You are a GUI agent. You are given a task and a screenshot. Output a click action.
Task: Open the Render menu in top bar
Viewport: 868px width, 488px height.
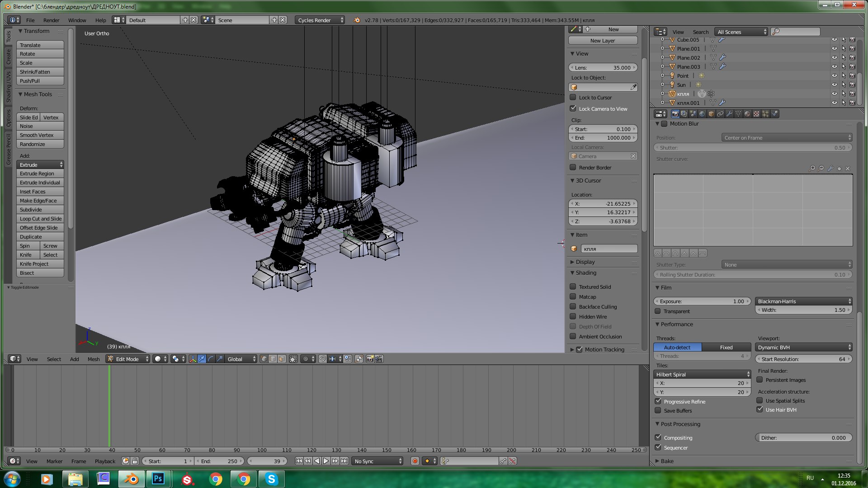[51, 20]
